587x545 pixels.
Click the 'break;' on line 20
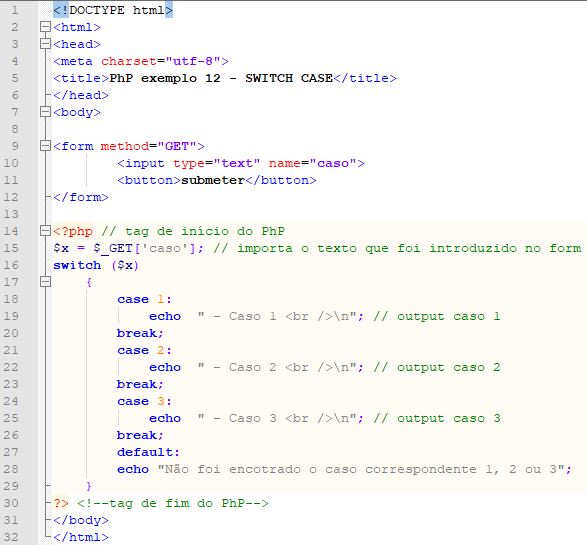[x=140, y=333]
